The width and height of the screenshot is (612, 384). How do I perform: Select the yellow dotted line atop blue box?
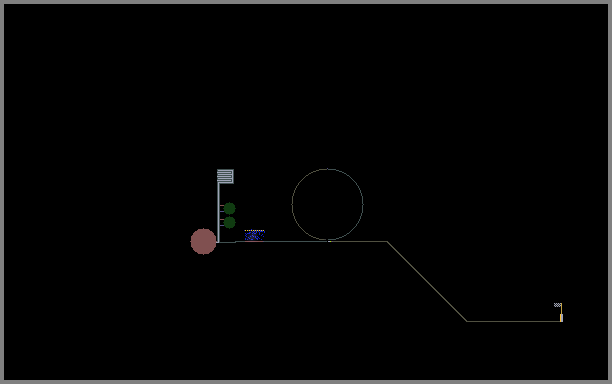(x=254, y=231)
